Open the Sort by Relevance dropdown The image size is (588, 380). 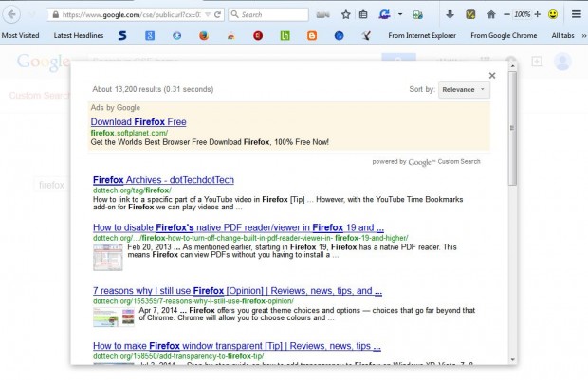tap(464, 90)
